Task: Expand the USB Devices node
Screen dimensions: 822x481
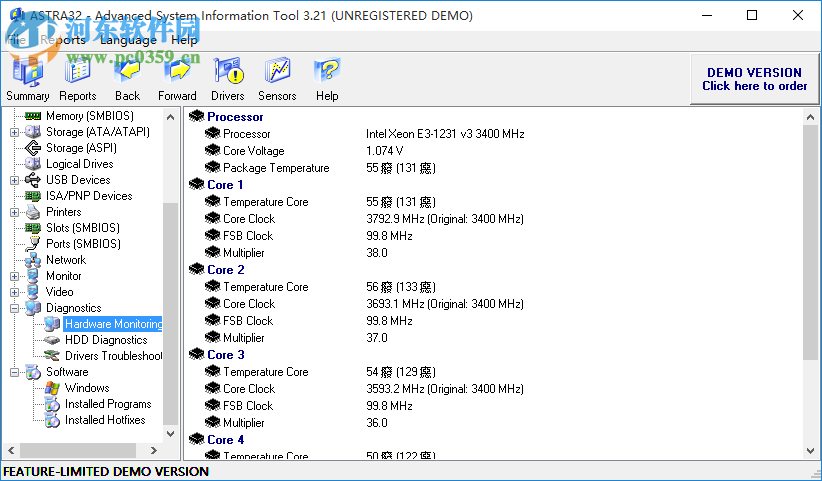Action: point(14,180)
